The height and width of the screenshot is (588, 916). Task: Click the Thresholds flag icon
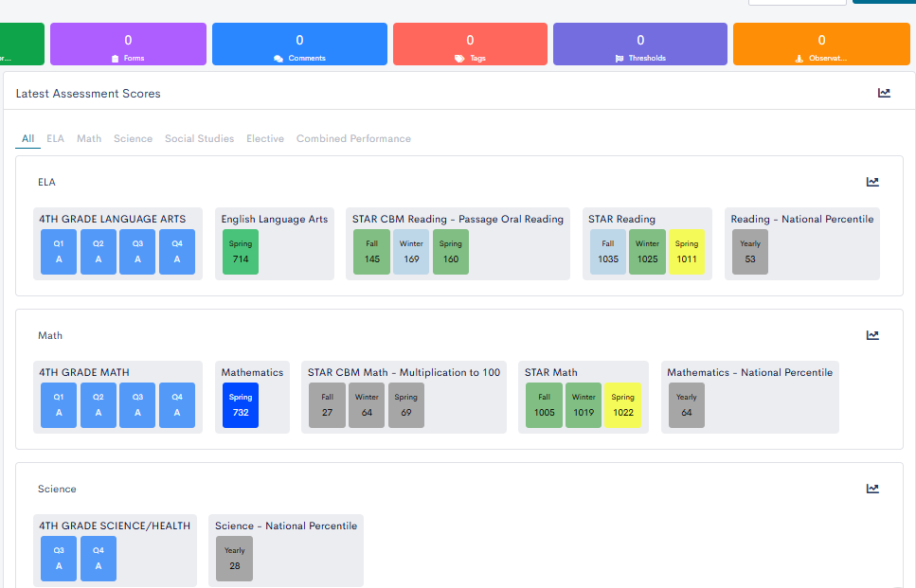click(x=620, y=59)
